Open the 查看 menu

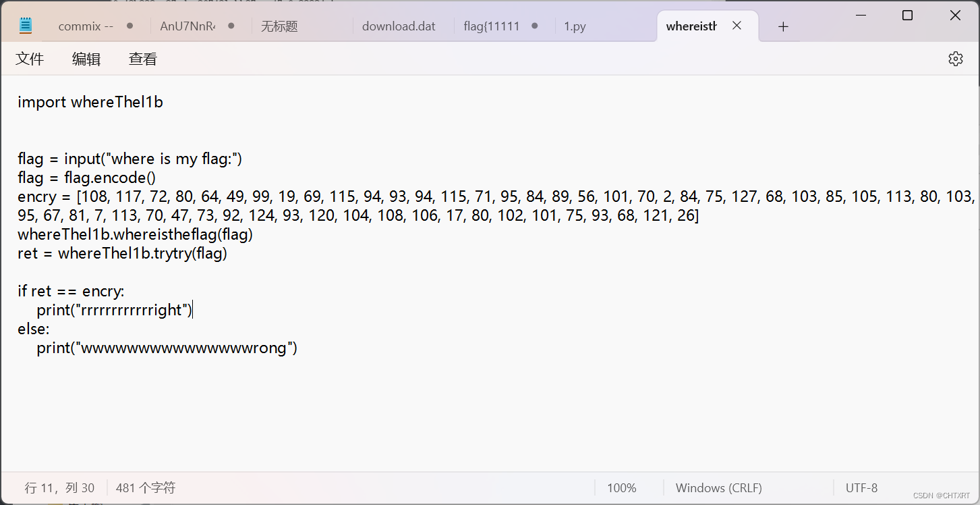[x=143, y=59]
